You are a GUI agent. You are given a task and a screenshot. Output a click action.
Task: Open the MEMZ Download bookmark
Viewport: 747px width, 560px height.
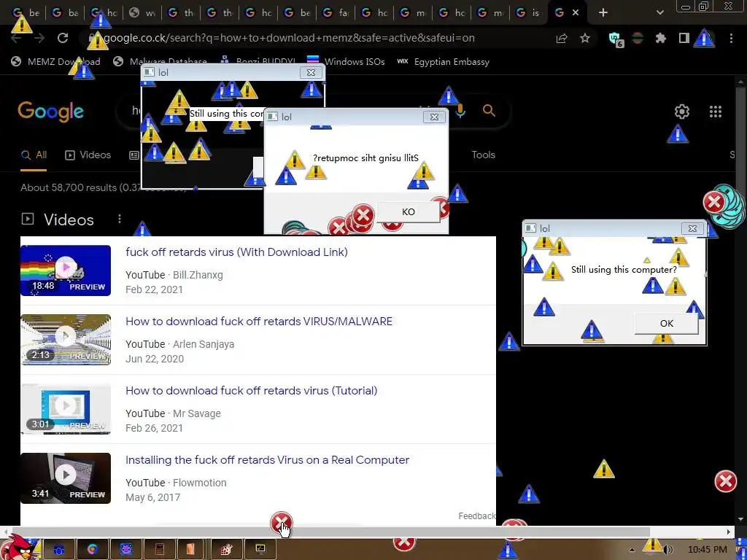pyautogui.click(x=55, y=62)
